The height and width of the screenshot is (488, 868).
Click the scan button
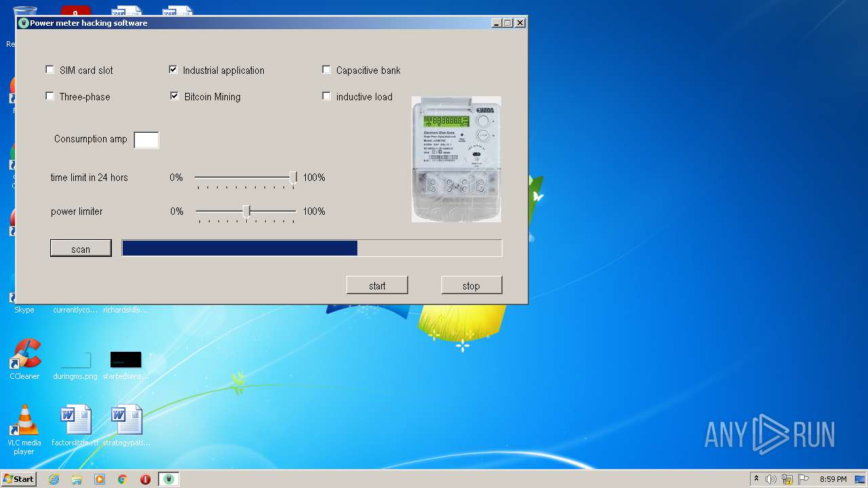(81, 249)
